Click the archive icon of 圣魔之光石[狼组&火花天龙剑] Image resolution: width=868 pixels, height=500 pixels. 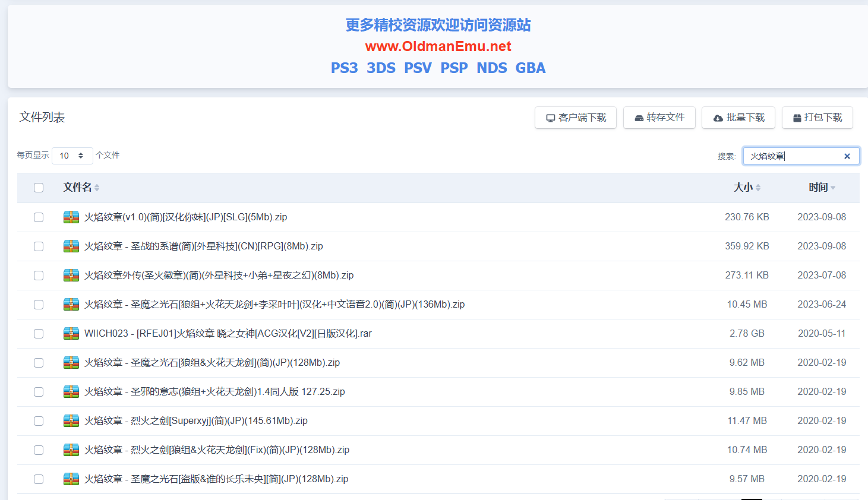71,363
